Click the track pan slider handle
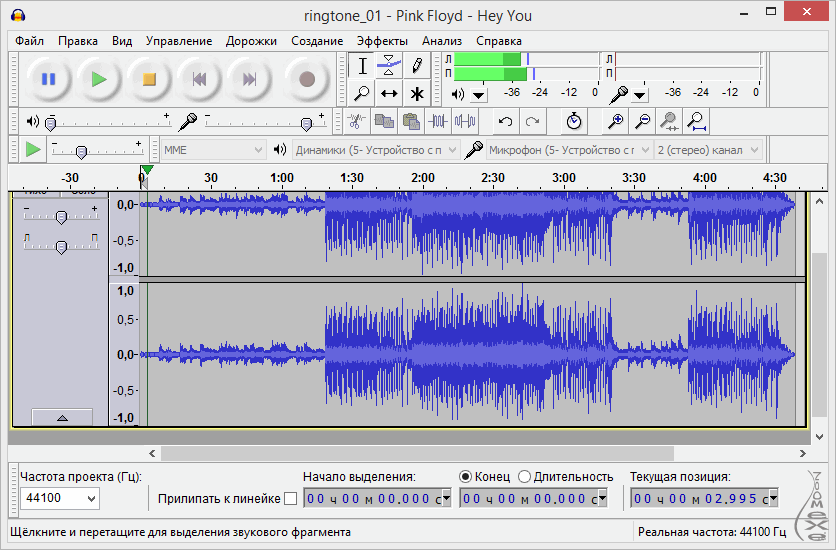Screen dimensions: 836x550 tap(61, 247)
